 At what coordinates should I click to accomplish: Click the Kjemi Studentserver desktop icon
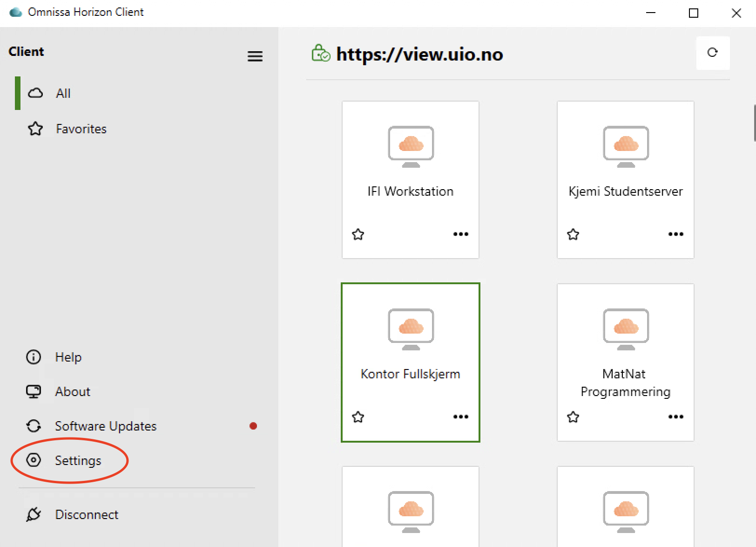pyautogui.click(x=626, y=147)
